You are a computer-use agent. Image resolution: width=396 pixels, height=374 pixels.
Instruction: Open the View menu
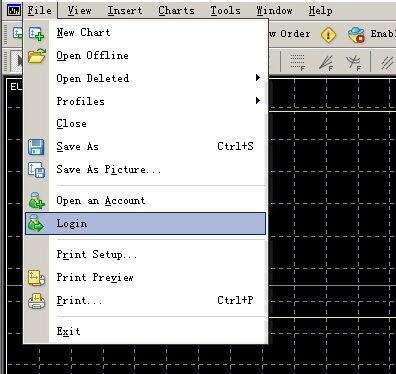79,11
